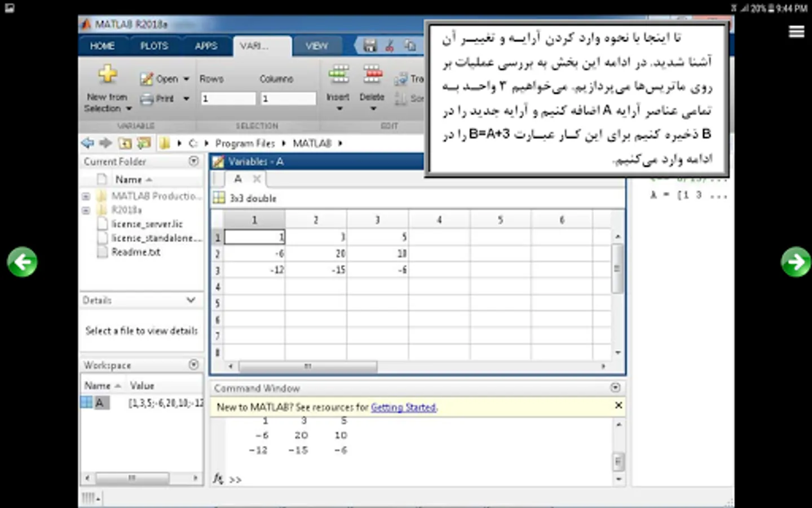Select license_standalone file in folder list
Image resolution: width=812 pixels, height=508 pixels.
(149, 238)
